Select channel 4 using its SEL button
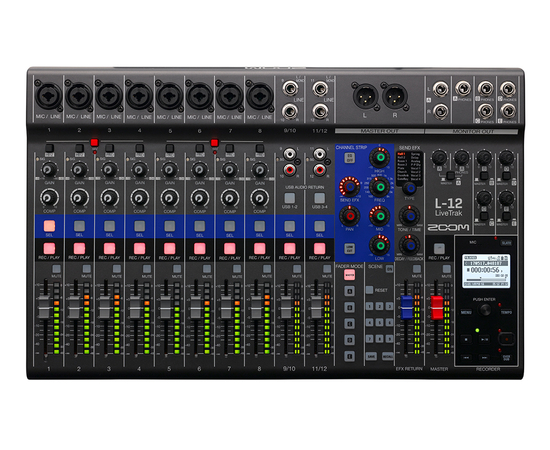Image resolution: width=550 pixels, height=450 pixels. click(x=140, y=226)
